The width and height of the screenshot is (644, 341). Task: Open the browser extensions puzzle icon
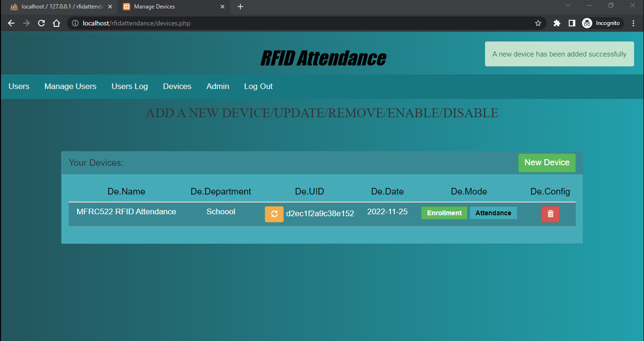point(557,23)
